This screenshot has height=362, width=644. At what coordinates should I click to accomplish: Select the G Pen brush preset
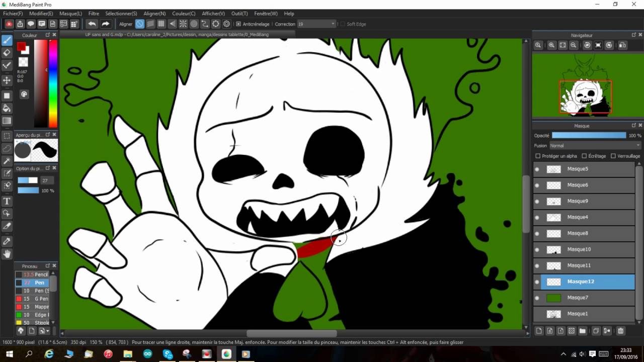(x=32, y=299)
